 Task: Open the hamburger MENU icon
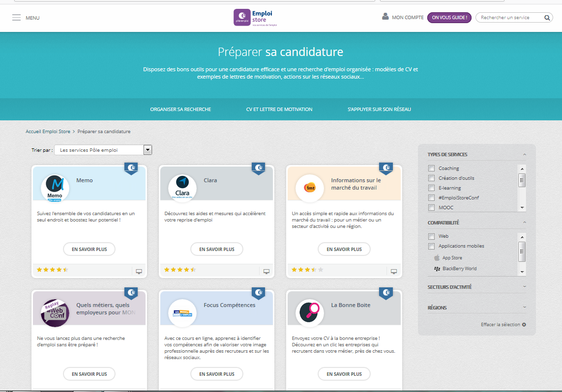[16, 18]
